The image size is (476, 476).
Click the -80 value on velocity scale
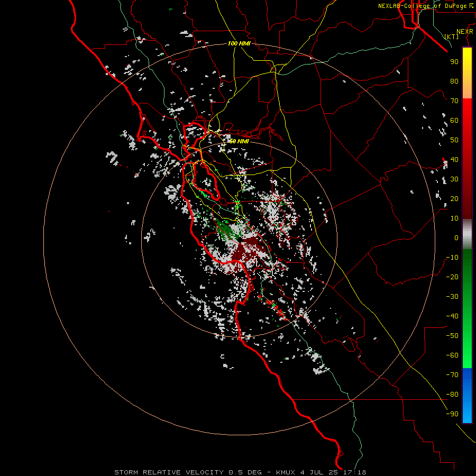(452, 395)
